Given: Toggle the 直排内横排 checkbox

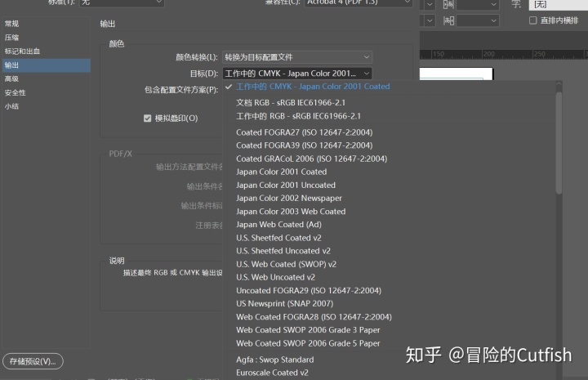Looking at the screenshot, I should tap(532, 20).
